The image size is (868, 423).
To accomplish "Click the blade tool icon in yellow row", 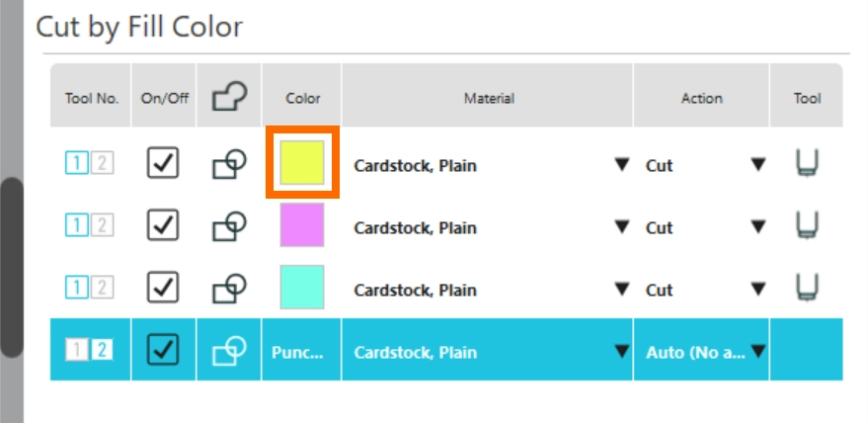I will [x=807, y=165].
